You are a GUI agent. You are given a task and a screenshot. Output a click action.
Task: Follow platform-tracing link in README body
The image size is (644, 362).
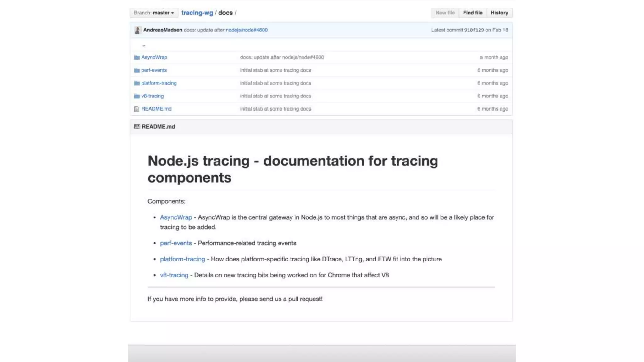pyautogui.click(x=182, y=259)
